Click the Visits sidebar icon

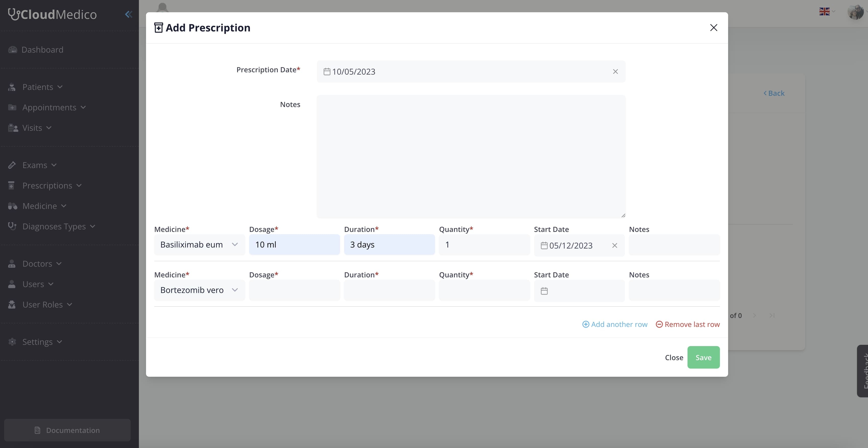[x=12, y=128]
